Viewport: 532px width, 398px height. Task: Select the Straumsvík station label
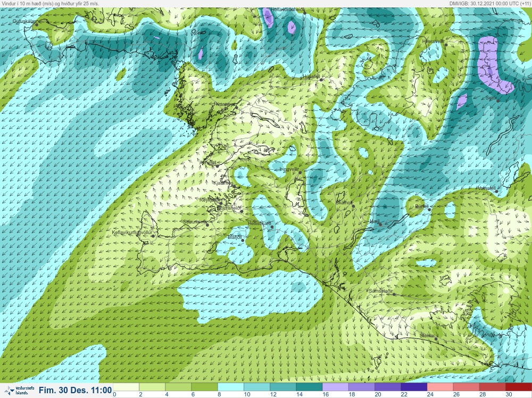(195, 221)
